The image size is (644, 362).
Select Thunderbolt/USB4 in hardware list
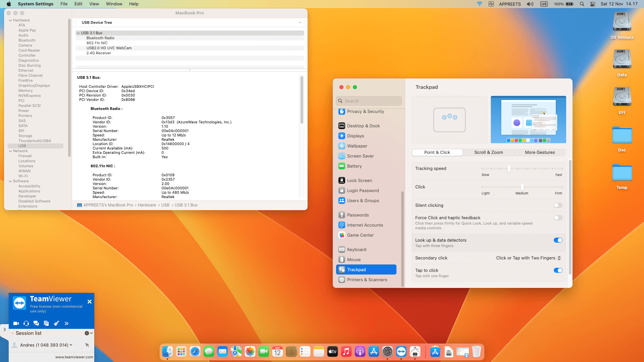[35, 141]
